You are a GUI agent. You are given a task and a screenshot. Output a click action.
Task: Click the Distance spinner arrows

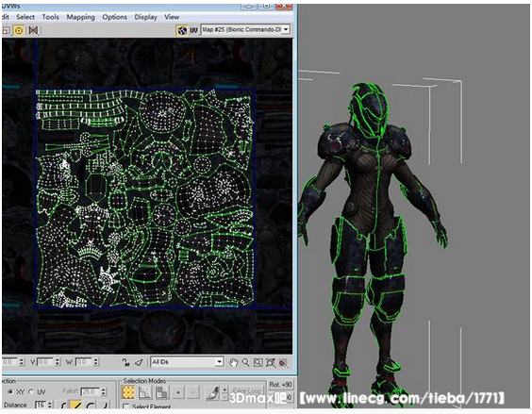[50, 405]
